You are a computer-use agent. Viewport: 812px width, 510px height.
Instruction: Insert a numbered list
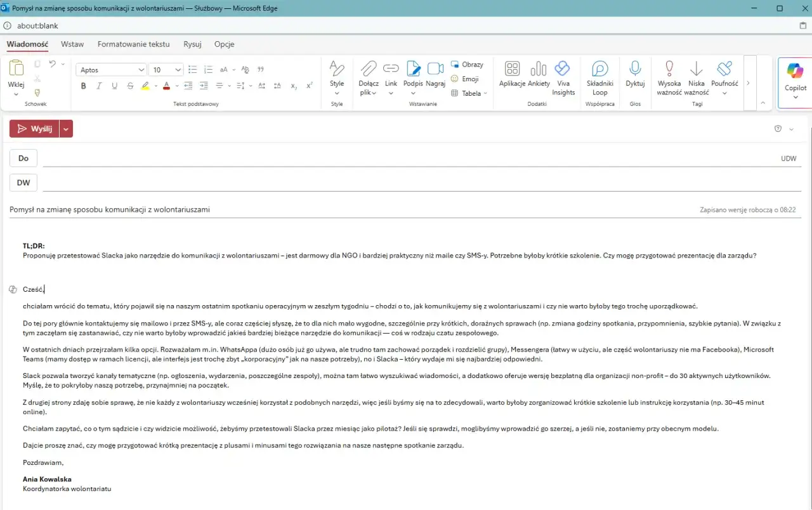(207, 70)
